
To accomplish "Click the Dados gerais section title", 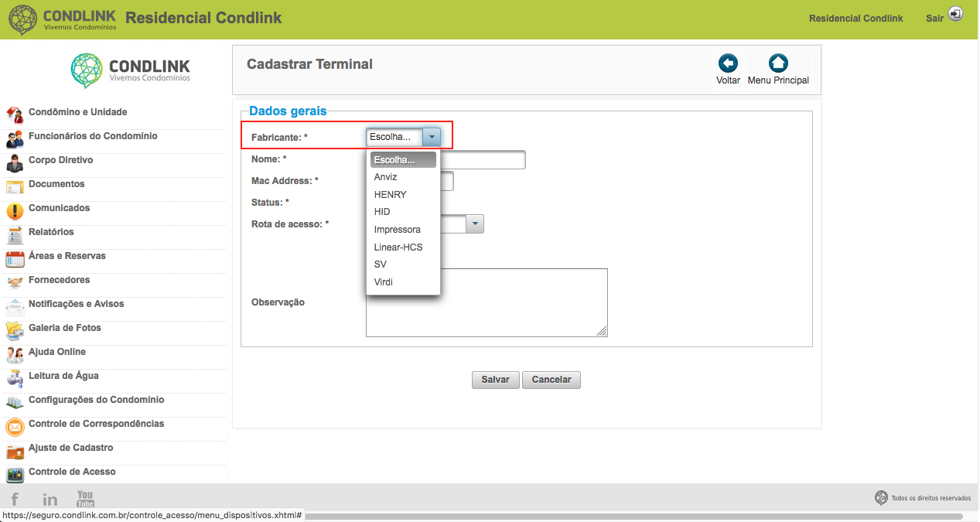I will coord(288,111).
